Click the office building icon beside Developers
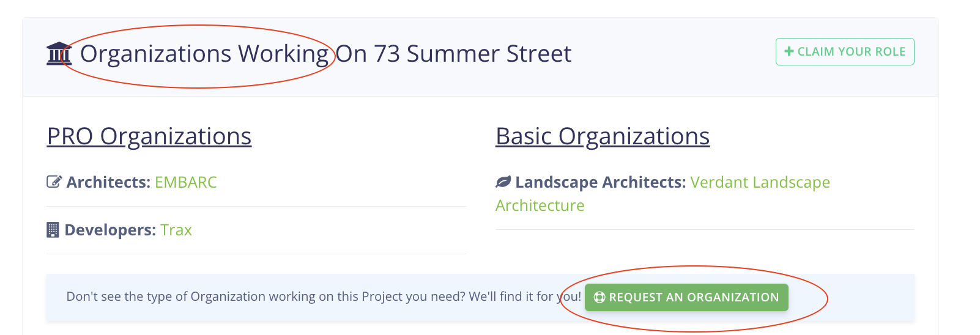 click(53, 230)
